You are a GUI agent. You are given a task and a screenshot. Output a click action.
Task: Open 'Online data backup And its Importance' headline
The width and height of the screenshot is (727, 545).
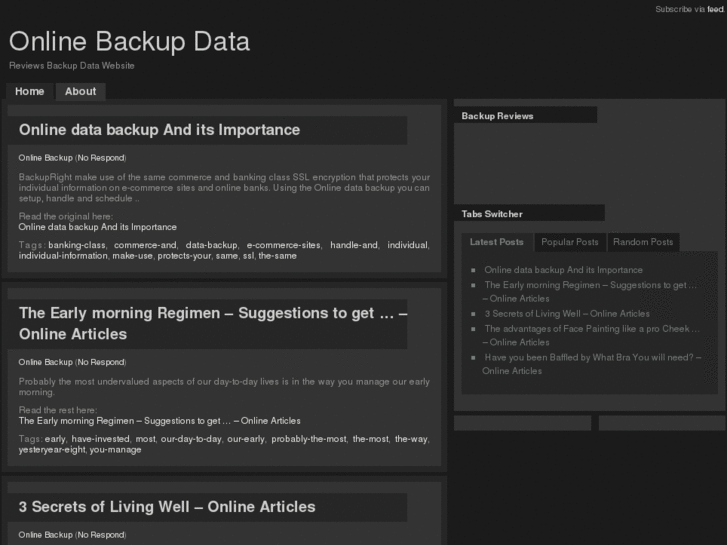pos(159,130)
